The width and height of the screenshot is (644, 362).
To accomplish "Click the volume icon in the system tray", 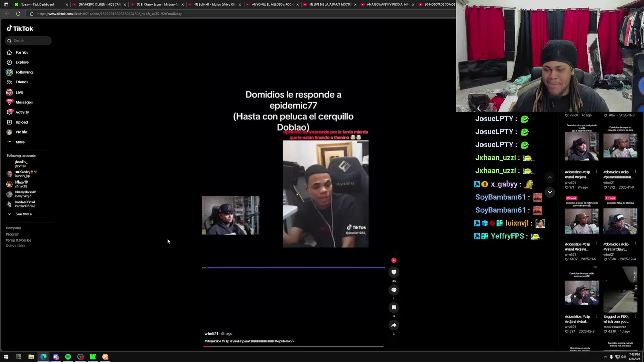I will click(x=623, y=357).
